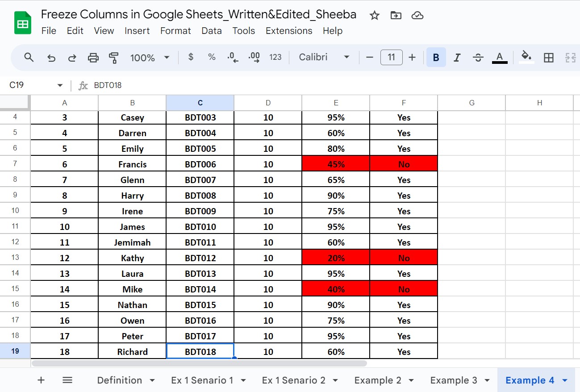Switch to the Definition sheet tab
The width and height of the screenshot is (580, 392).
coord(120,380)
